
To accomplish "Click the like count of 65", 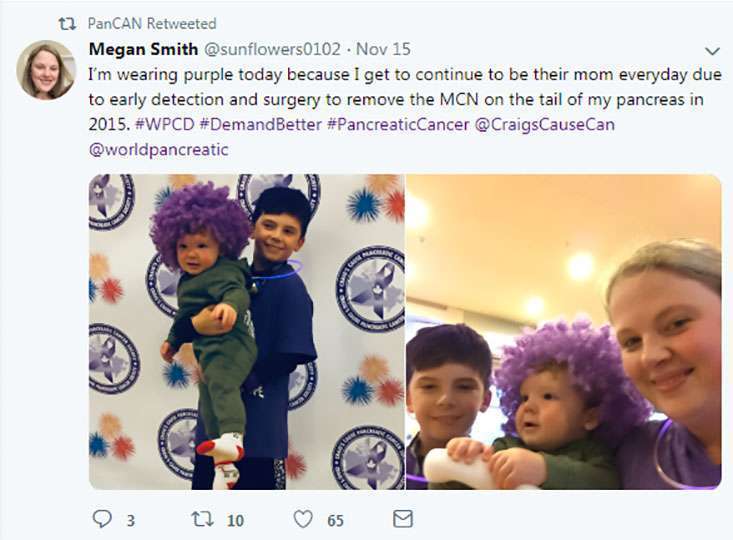I will tap(335, 520).
